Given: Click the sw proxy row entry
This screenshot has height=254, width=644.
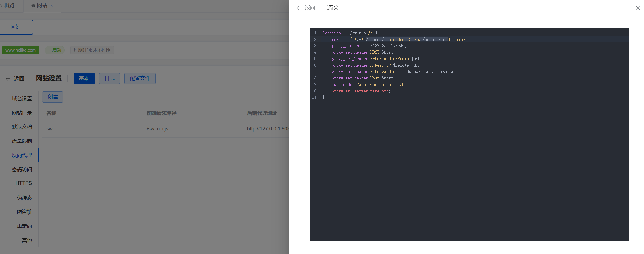Looking at the screenshot, I should point(49,129).
